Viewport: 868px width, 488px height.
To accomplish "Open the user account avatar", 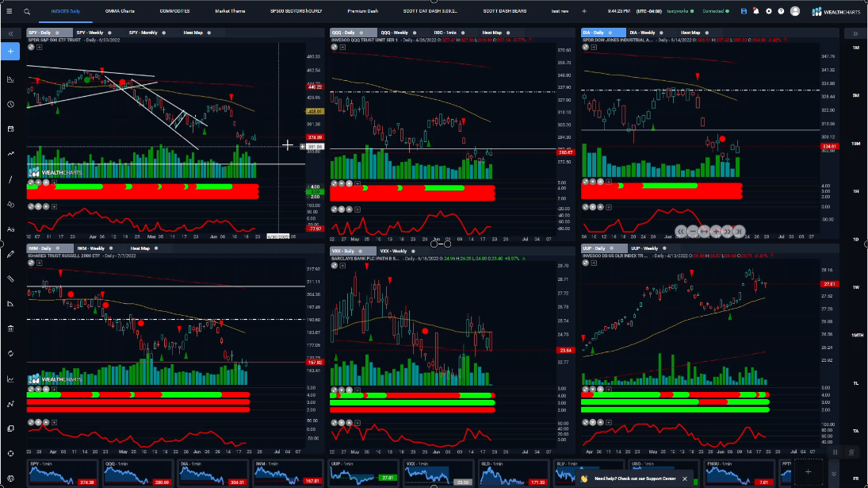I will [795, 11].
